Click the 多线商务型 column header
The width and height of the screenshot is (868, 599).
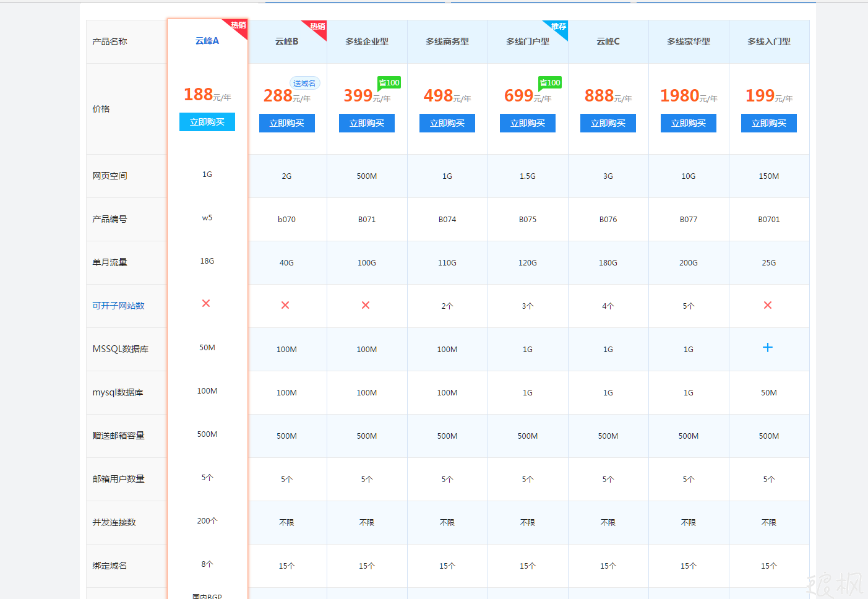point(447,41)
